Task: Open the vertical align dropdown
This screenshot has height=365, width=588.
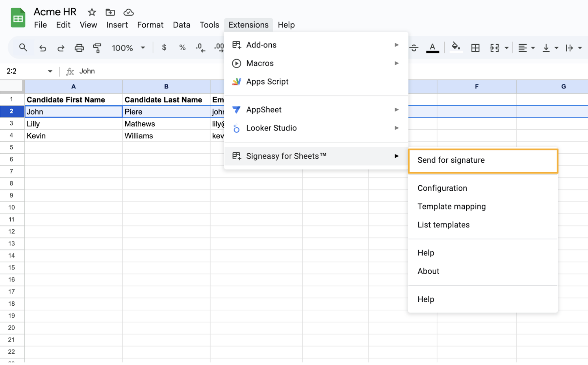Action: (550, 48)
